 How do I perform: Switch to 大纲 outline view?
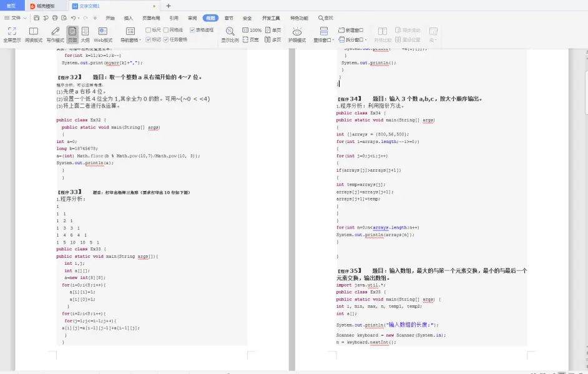click(x=85, y=34)
